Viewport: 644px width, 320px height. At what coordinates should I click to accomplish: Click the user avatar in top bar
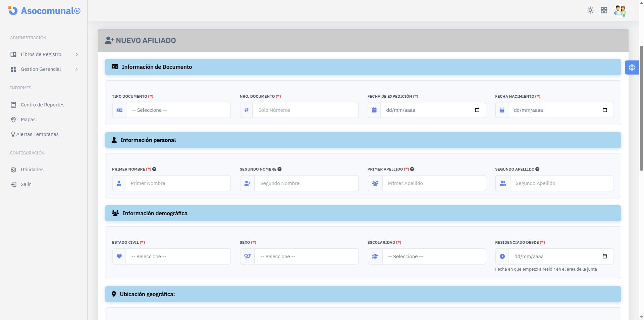click(620, 10)
